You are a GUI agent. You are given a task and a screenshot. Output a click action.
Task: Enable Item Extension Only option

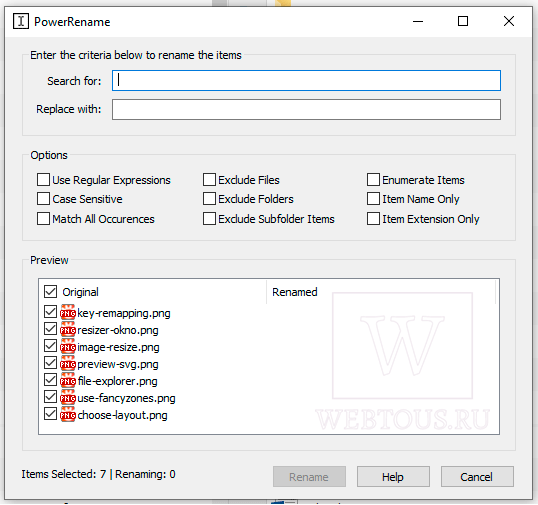(373, 219)
